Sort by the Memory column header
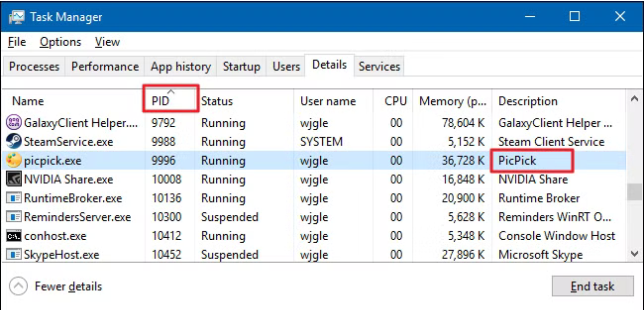 click(453, 101)
